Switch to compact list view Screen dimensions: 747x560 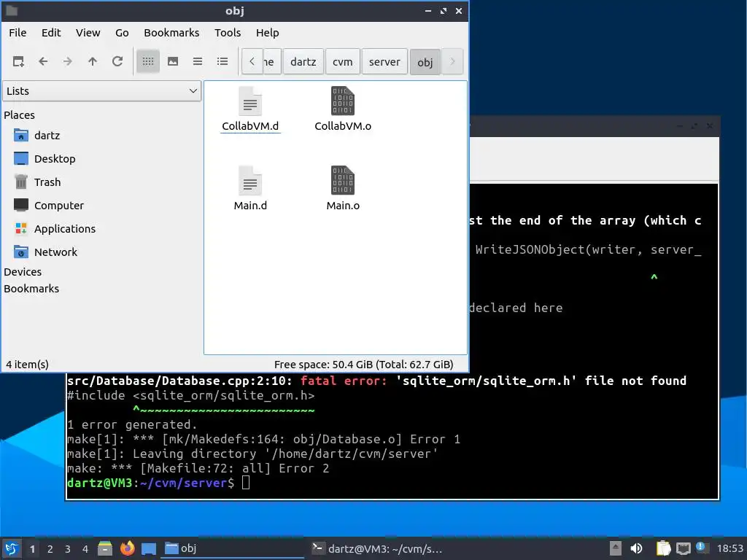198,61
